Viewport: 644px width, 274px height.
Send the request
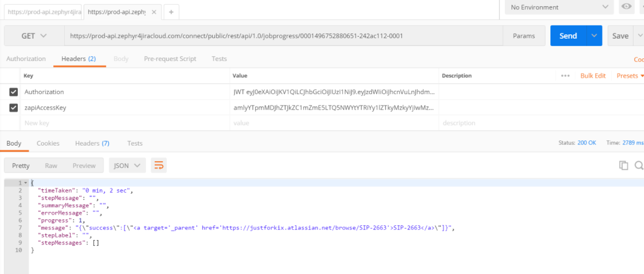click(568, 36)
